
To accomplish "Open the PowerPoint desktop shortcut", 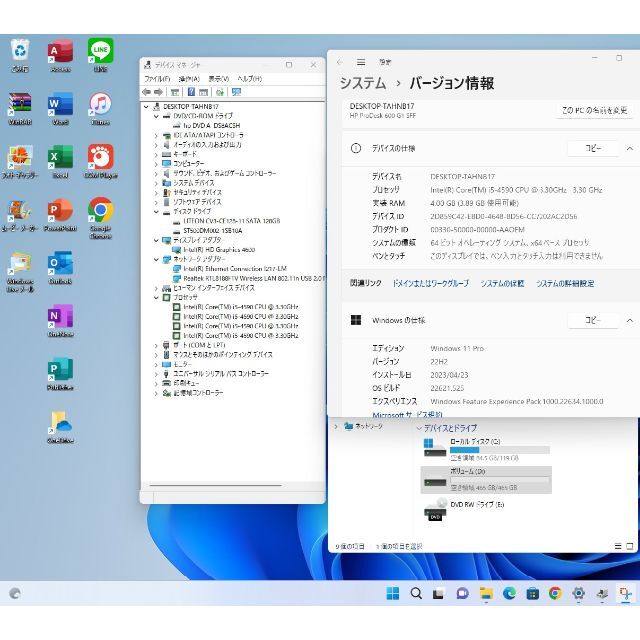I will [60, 215].
